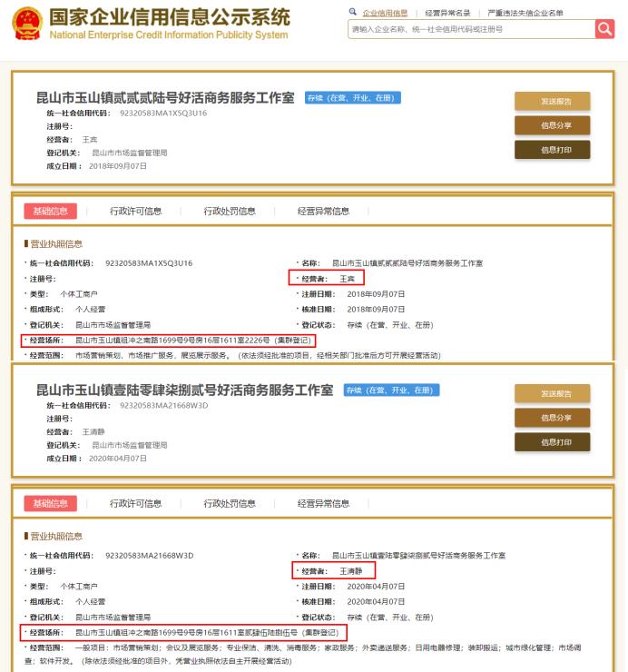Click 营业执照信息 heading above code 92320583MA1X5Q3U16
628x672 pixels.
coord(56,244)
